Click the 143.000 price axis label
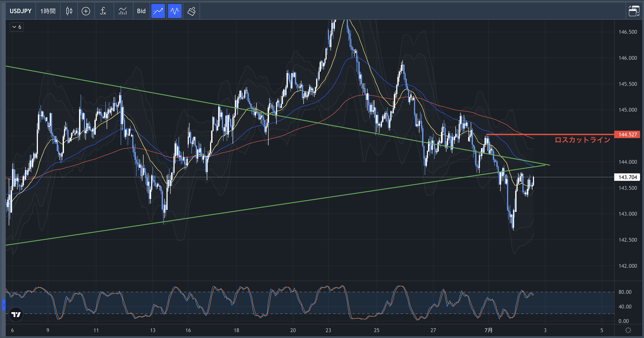The height and width of the screenshot is (338, 644). coord(628,214)
